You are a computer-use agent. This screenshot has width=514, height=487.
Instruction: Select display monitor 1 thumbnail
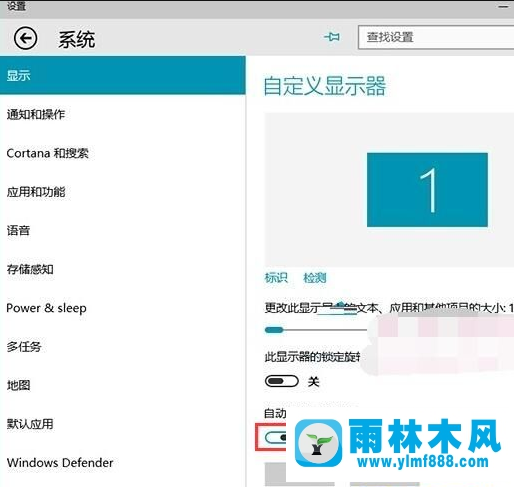[427, 190]
